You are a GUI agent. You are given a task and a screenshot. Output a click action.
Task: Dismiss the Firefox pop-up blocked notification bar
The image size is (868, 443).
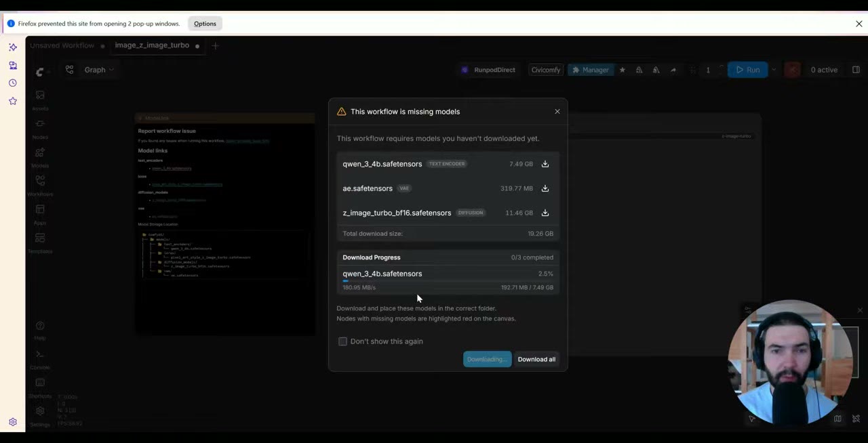[859, 24]
